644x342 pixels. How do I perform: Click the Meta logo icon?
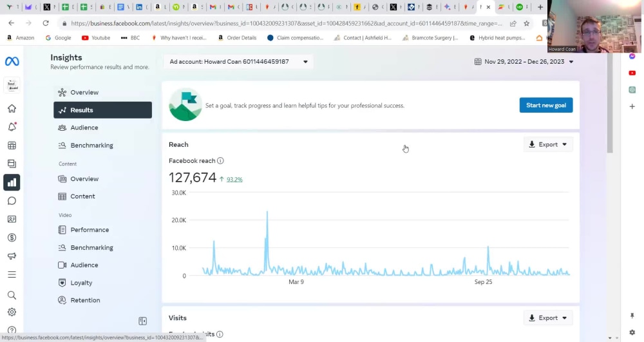pyautogui.click(x=12, y=62)
